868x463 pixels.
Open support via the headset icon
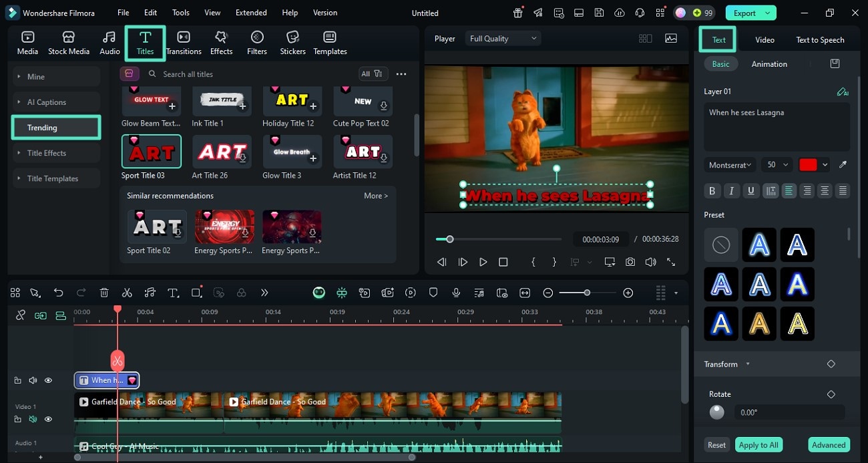[x=640, y=13]
